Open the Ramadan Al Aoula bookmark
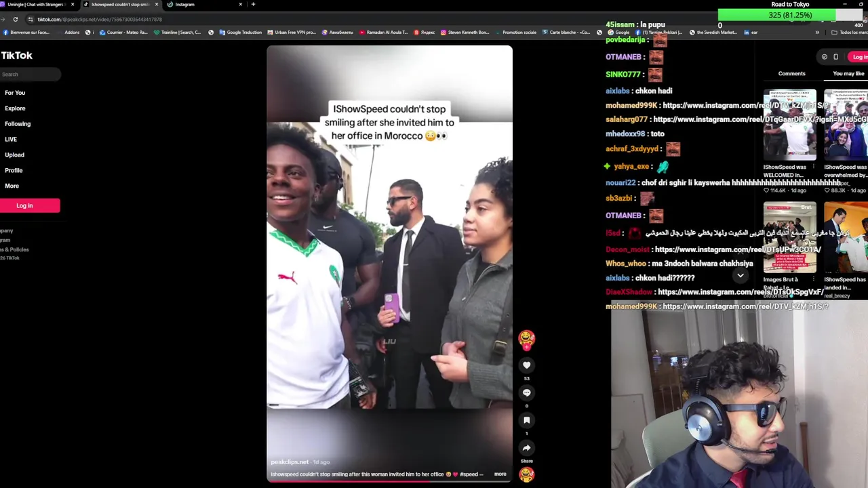 click(x=384, y=32)
